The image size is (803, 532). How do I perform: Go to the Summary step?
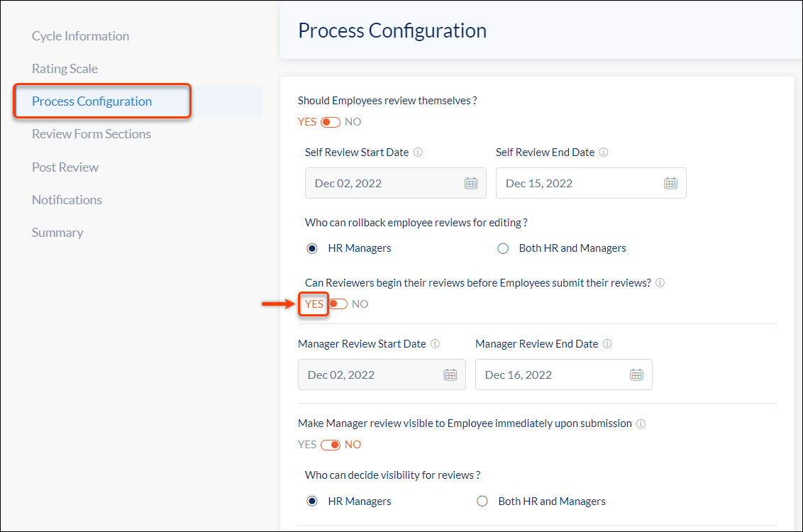57,233
